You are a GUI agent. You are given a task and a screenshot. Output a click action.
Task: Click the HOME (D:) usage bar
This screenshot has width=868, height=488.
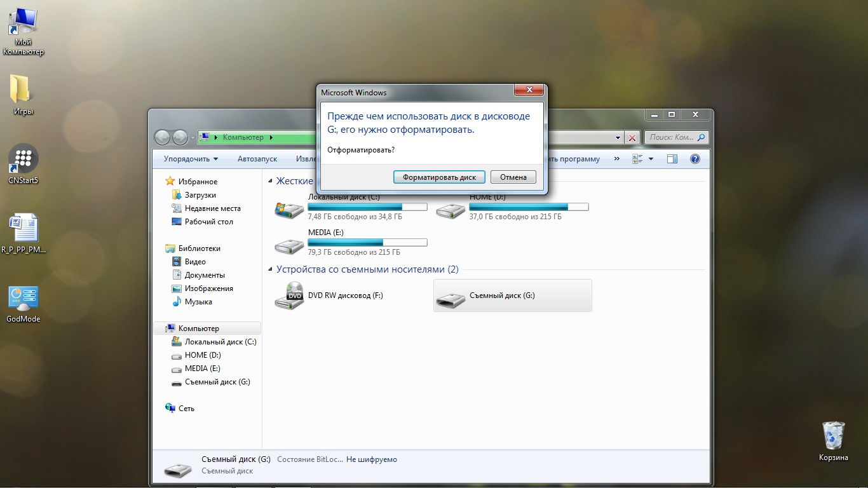[529, 207]
